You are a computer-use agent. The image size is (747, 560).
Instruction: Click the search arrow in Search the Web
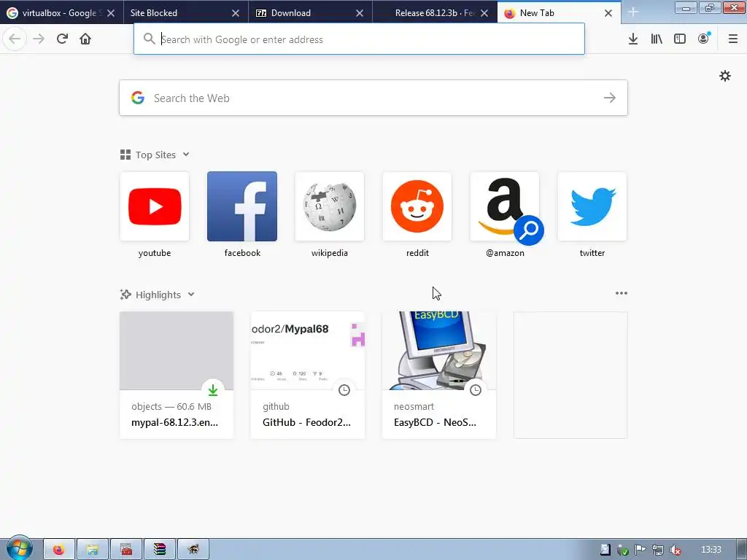coord(610,98)
